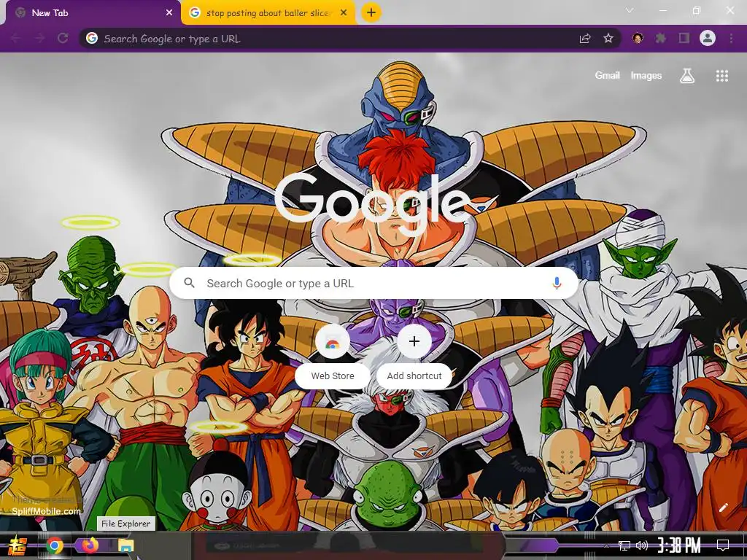
Task: Focus the Google search box on the page
Action: pyautogui.click(x=374, y=284)
